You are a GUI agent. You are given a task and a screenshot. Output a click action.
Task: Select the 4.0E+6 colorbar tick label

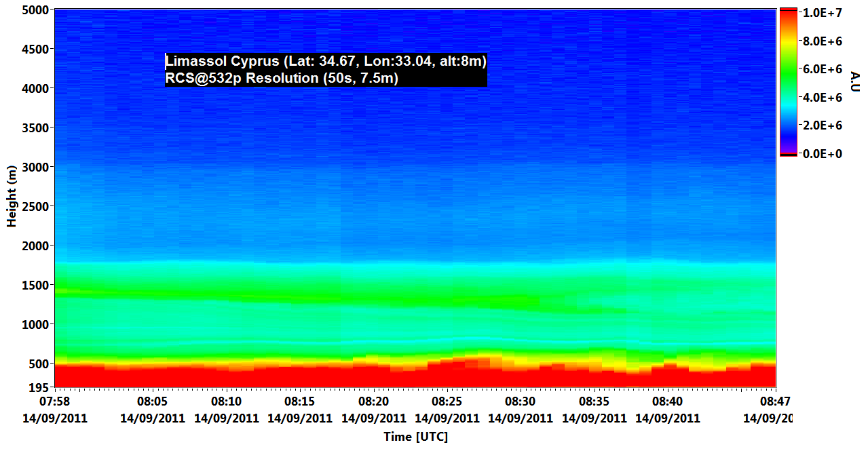click(x=821, y=98)
